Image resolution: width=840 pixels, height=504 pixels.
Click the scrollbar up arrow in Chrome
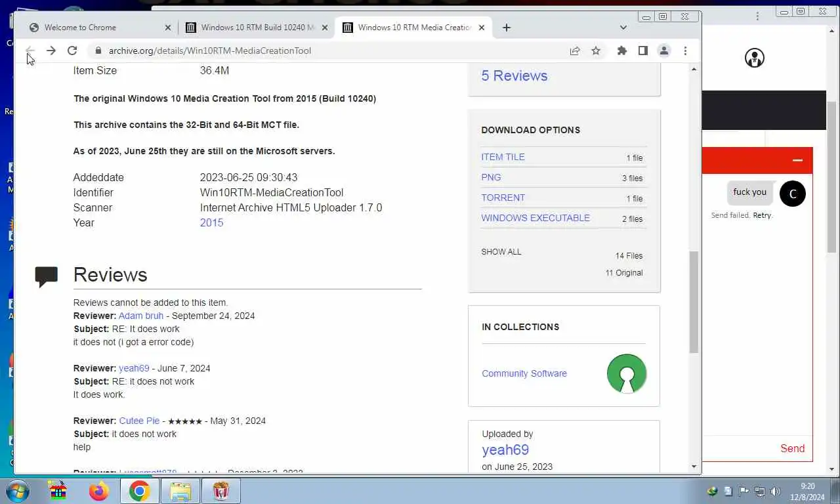pos(694,69)
